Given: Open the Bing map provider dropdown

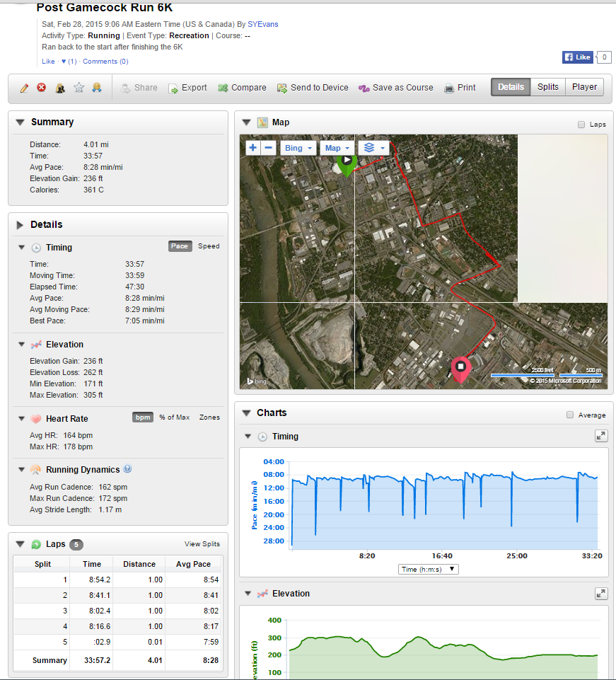Looking at the screenshot, I should point(298,148).
